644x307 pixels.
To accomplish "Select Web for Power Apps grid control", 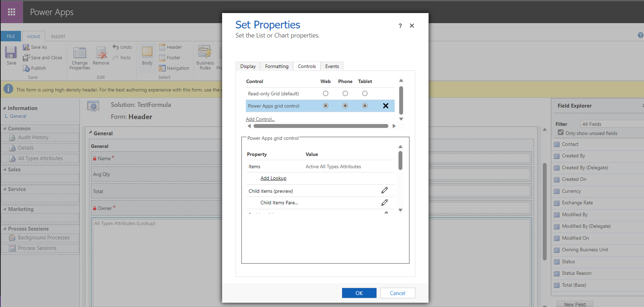I will tap(326, 106).
